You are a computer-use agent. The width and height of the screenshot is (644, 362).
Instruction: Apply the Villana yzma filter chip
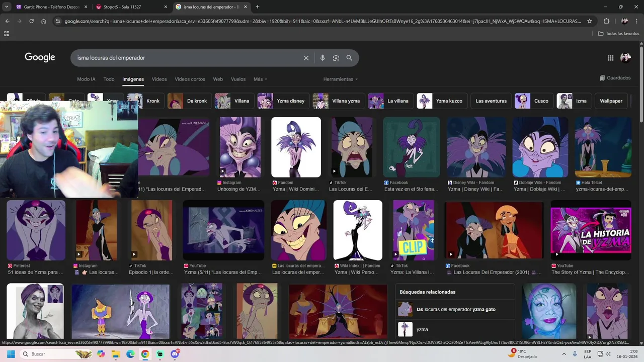point(338,101)
